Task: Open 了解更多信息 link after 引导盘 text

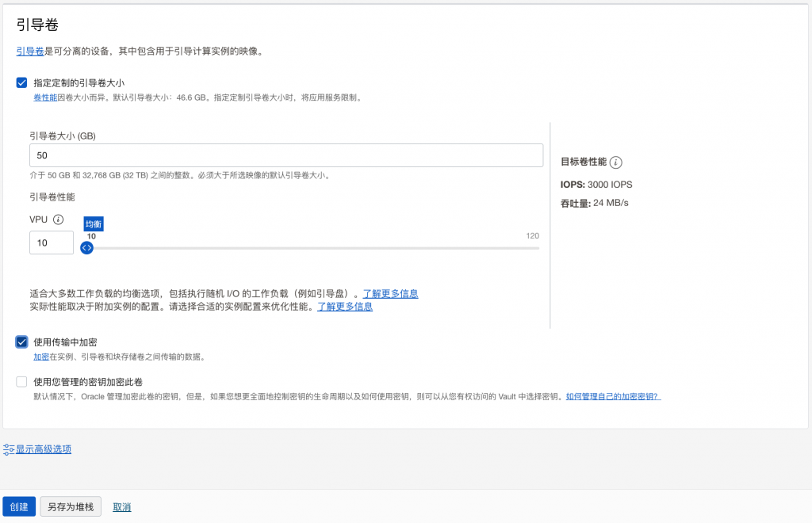Action: [390, 293]
